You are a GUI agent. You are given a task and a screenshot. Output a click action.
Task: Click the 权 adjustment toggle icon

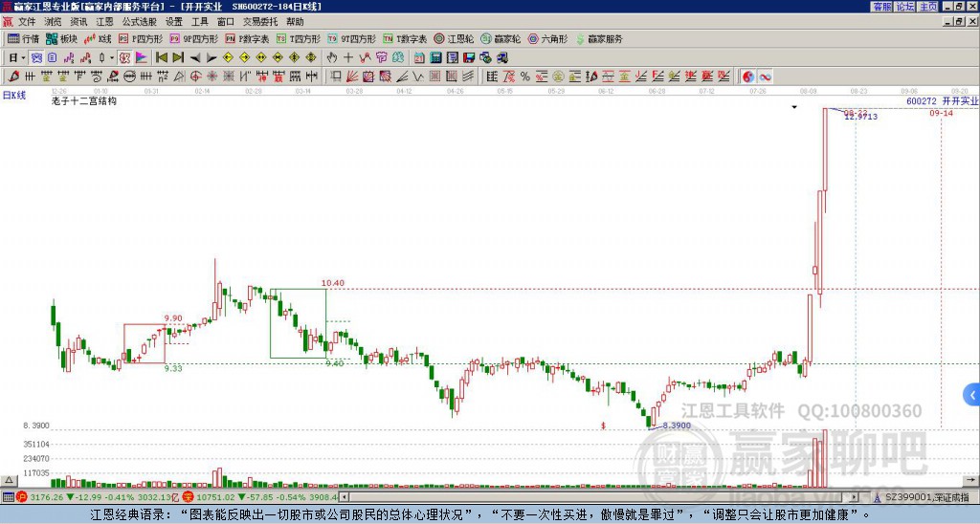[x=124, y=58]
